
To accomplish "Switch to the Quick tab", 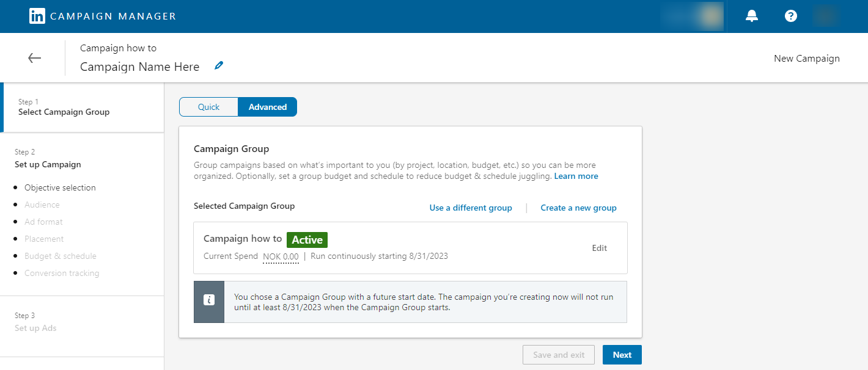I will coord(208,106).
